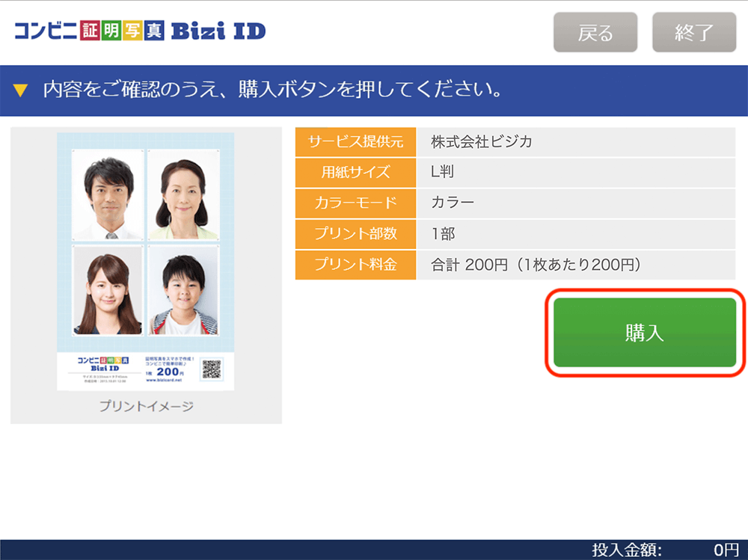Click the 戻る navigation button

tap(595, 32)
